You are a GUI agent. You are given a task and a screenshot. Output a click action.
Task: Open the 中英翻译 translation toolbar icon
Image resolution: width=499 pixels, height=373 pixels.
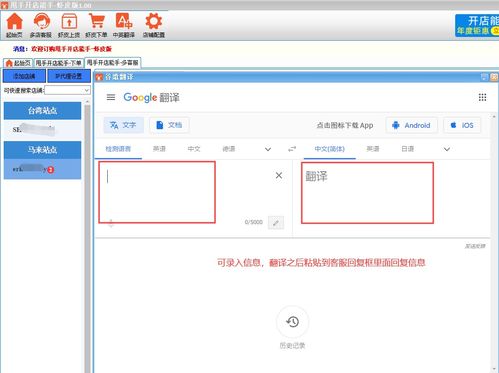coord(124,26)
